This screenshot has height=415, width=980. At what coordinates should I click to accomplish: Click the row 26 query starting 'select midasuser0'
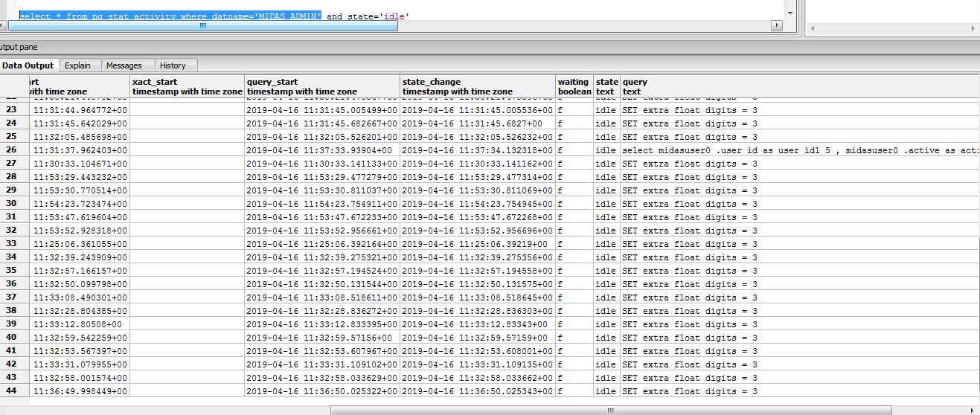pyautogui.click(x=800, y=149)
